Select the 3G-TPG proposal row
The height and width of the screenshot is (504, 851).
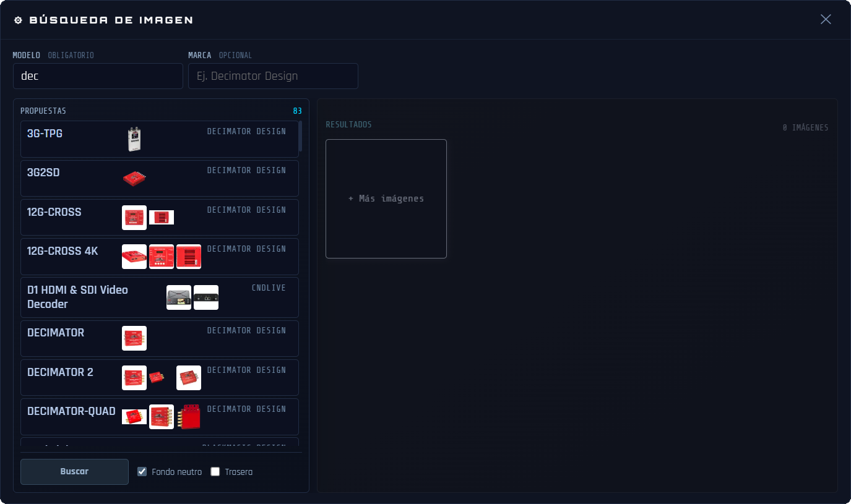[160, 139]
